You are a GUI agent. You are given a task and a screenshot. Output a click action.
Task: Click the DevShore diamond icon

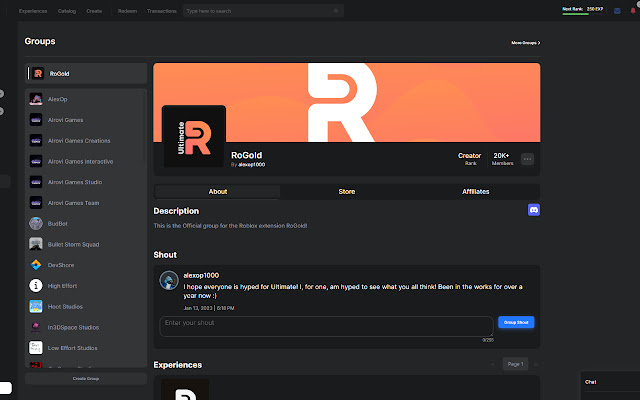(36, 265)
